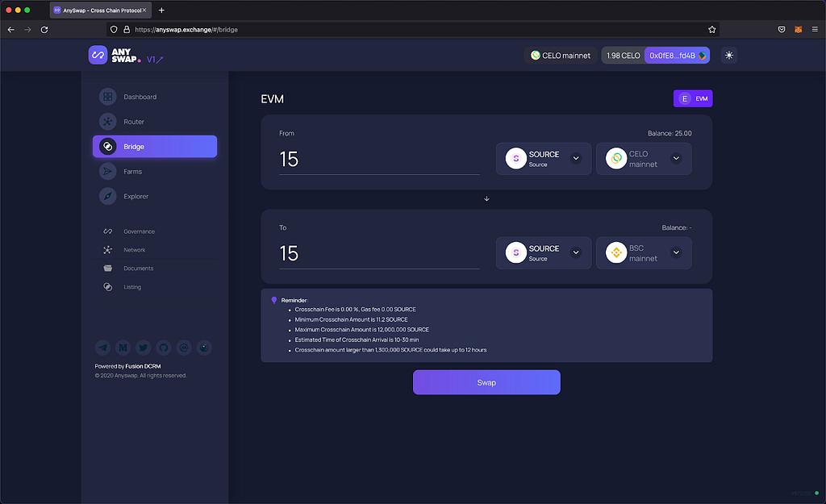
Task: Click the SOURCE token icon in the To panel
Action: coord(515,252)
